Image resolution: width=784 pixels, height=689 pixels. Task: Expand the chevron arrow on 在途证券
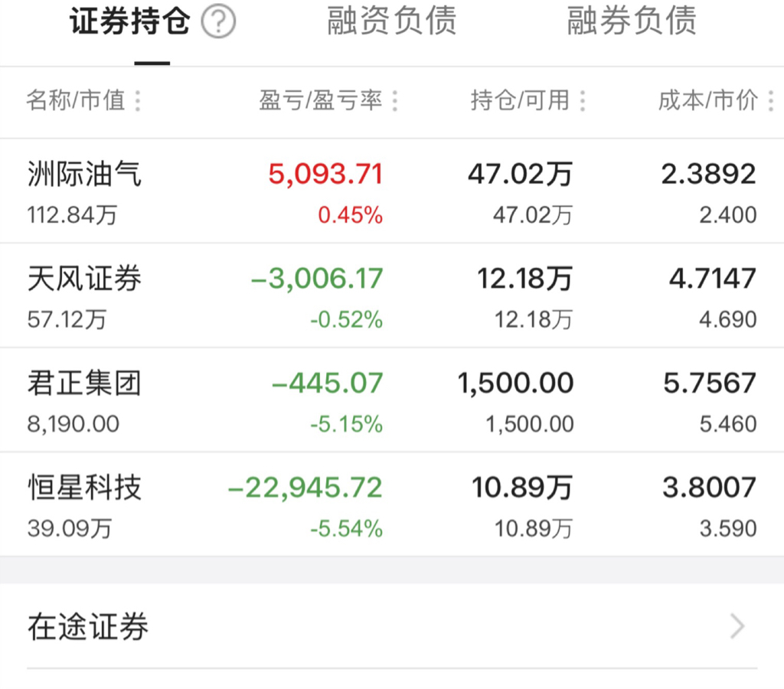pos(737,626)
